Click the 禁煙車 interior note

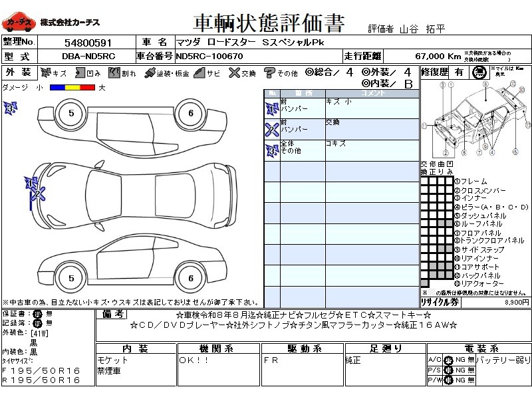[108, 371]
